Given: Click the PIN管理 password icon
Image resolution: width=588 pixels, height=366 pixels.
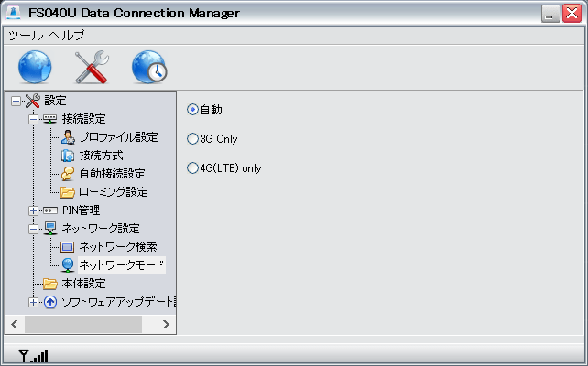Looking at the screenshot, I should 49,210.
